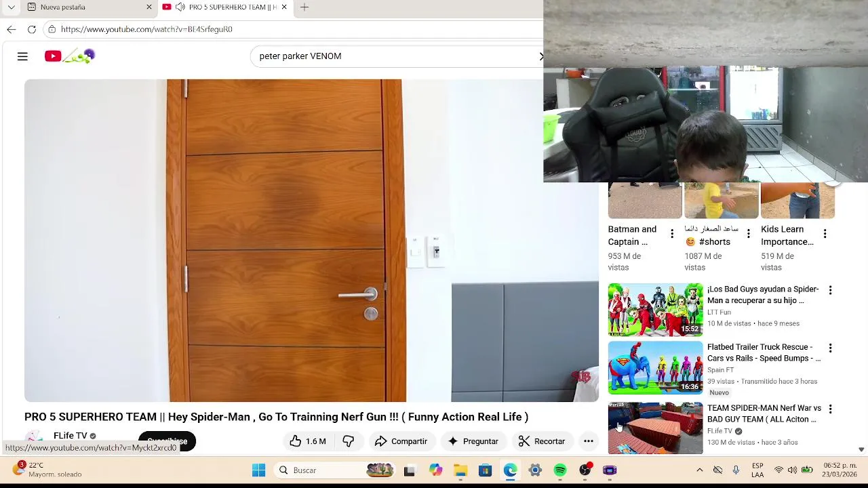Open the Settings gear app in the taskbar

tap(535, 470)
